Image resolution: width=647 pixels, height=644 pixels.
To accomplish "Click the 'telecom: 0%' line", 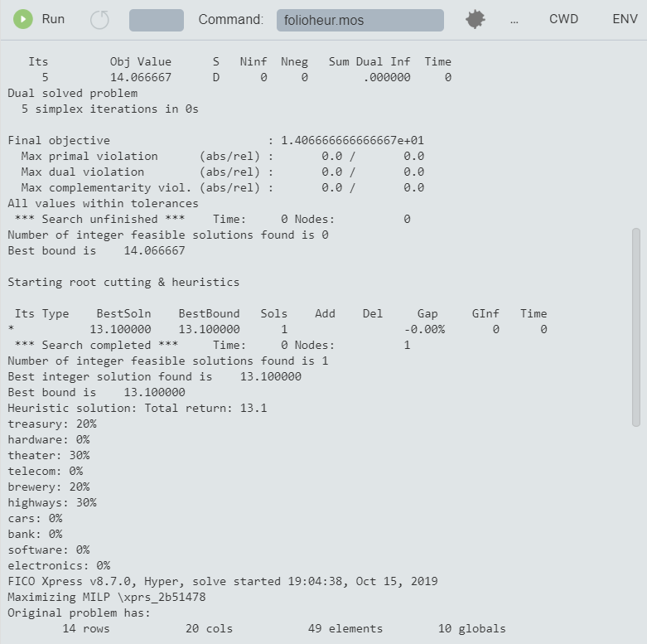I will (46, 471).
